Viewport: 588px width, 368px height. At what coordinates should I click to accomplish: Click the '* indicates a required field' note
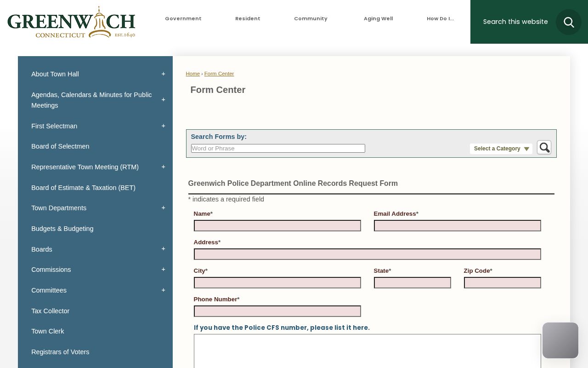(226, 199)
